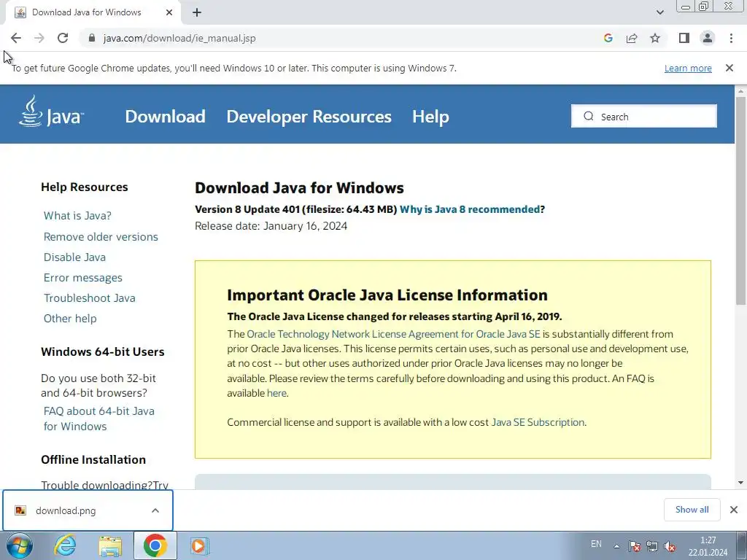
Task: Click the scrollbar up arrow
Action: point(740,90)
